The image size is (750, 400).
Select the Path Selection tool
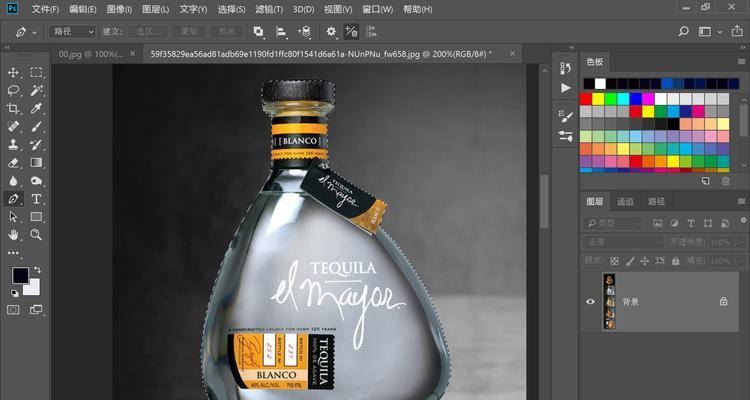tap(13, 217)
